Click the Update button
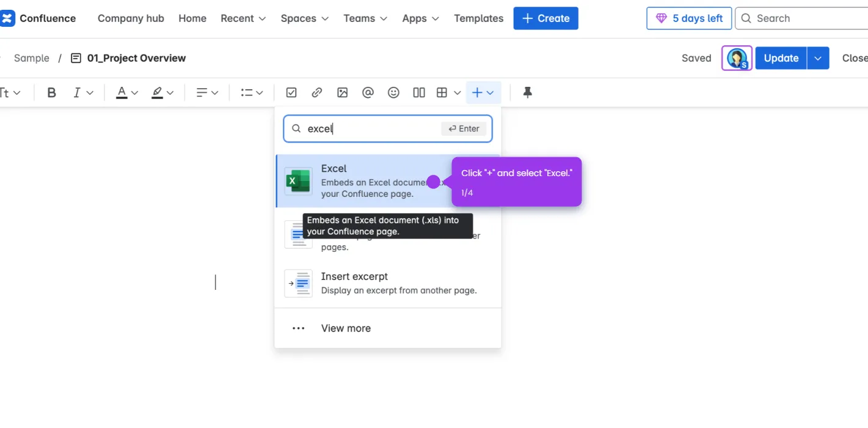The width and height of the screenshot is (868, 428). point(781,58)
